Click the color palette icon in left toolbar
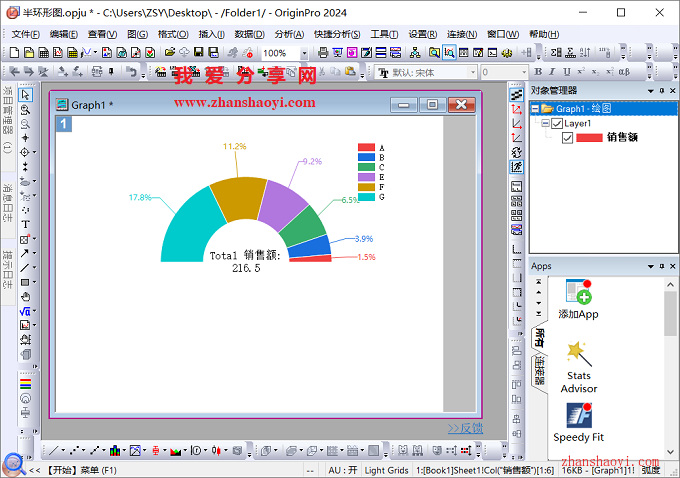 point(26,384)
